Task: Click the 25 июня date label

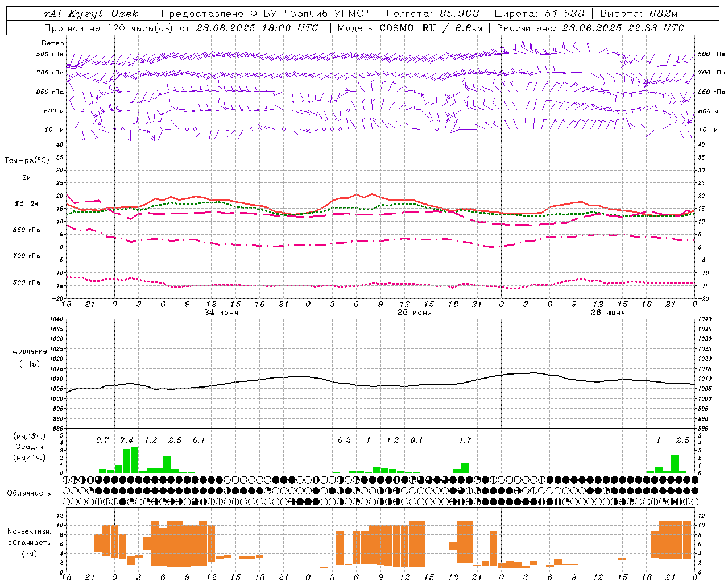Action: coord(415,312)
